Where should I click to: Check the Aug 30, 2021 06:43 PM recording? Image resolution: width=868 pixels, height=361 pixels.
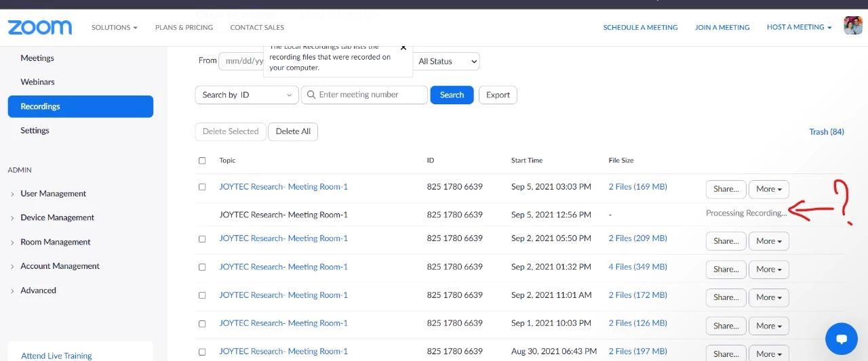tap(202, 352)
